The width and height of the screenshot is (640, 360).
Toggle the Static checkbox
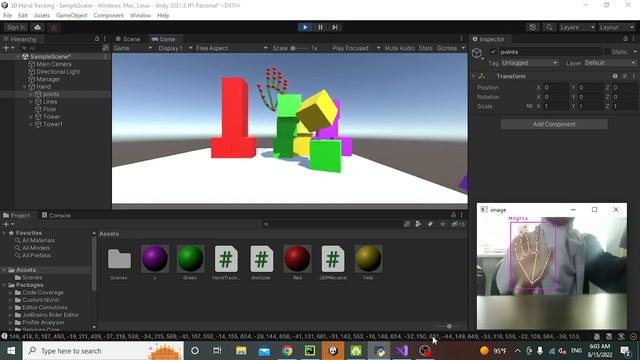point(607,52)
